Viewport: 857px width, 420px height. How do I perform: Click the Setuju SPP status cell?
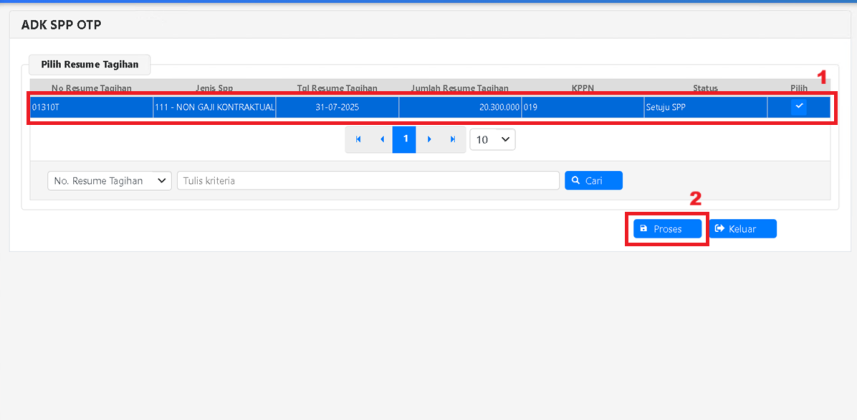(x=705, y=107)
